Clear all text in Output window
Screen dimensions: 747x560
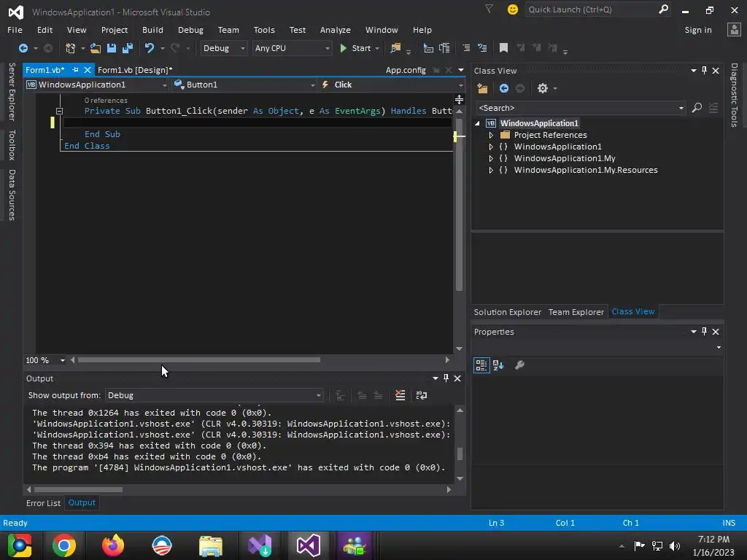click(400, 395)
